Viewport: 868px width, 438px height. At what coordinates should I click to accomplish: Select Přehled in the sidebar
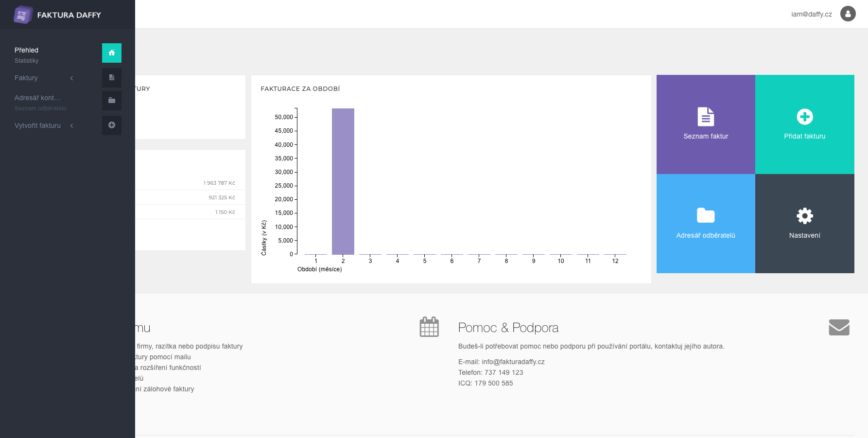point(27,50)
